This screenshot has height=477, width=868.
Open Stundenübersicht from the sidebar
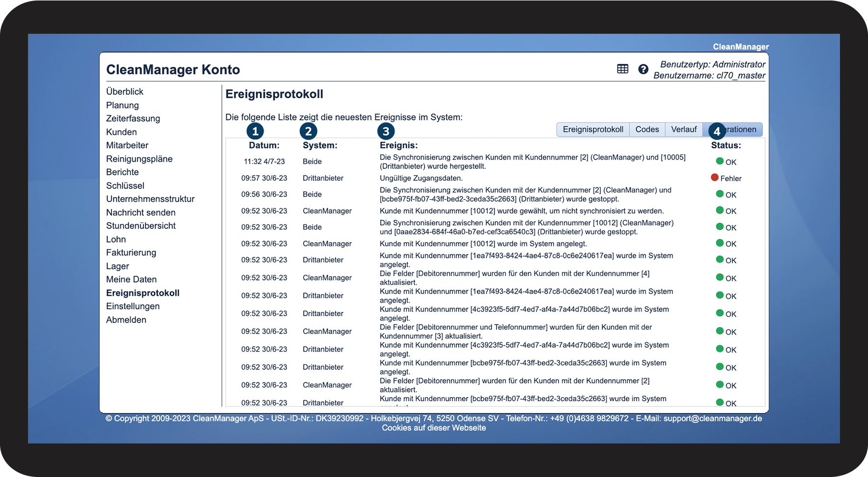coord(141,225)
